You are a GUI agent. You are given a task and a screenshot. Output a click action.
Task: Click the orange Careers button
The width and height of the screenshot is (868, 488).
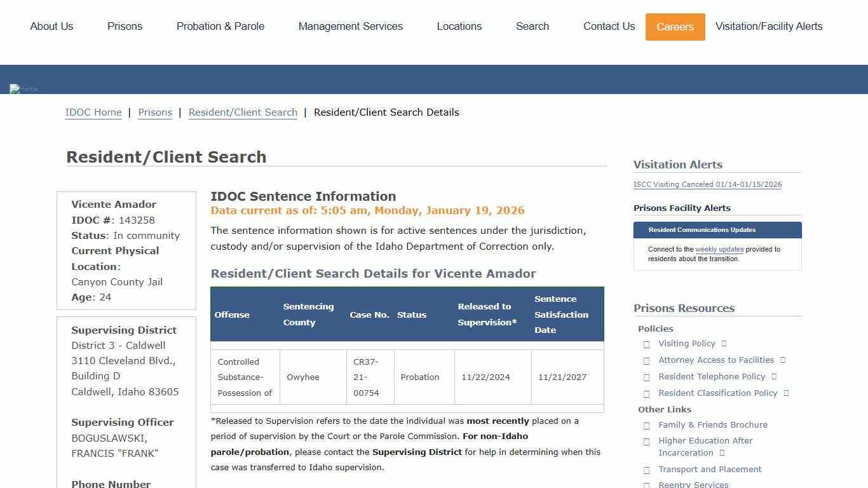tap(675, 27)
